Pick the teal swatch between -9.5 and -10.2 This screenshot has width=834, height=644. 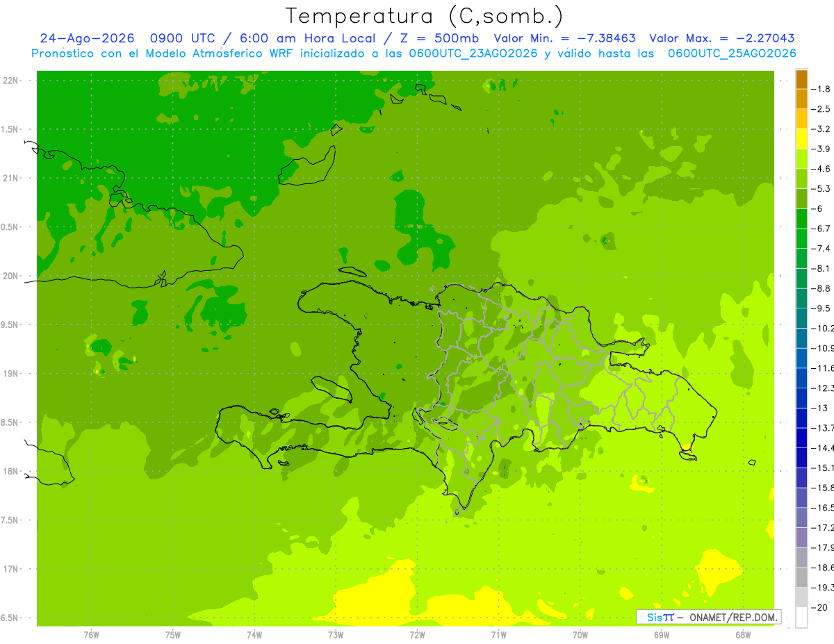coord(801,318)
